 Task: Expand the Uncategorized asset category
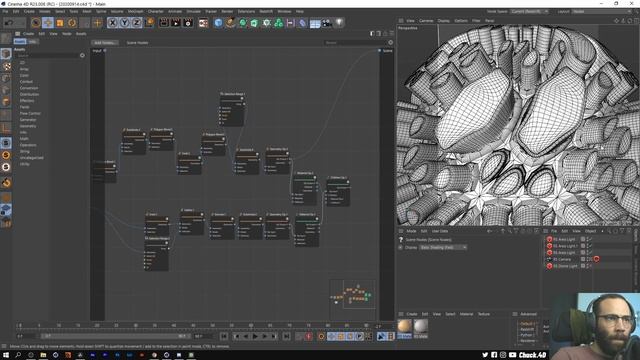[31, 158]
